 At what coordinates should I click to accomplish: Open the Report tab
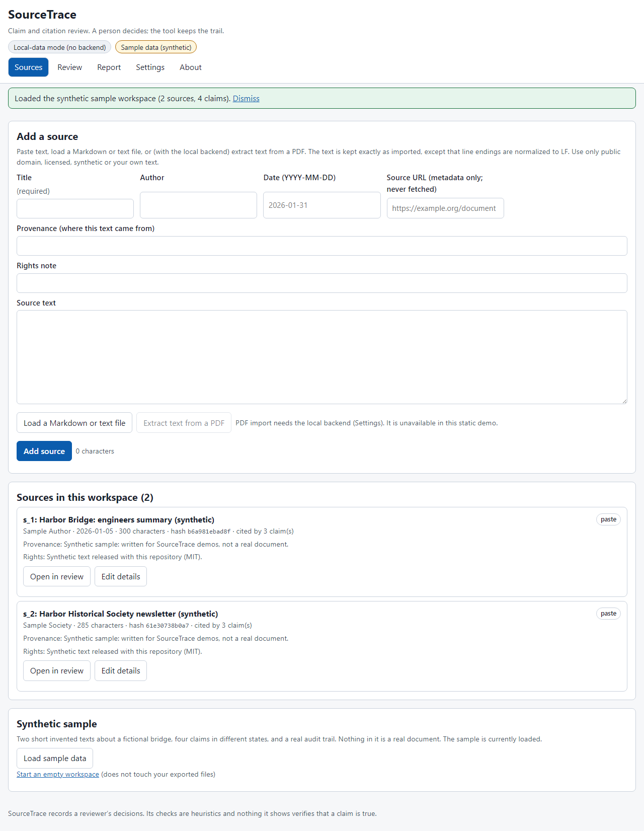(109, 67)
